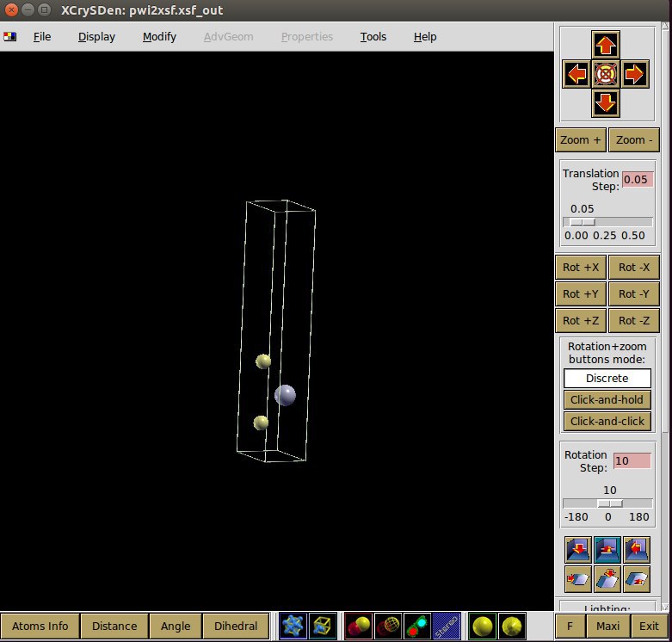Open the color-square icon menu beside File
The height and width of the screenshot is (642, 672).
[9, 37]
